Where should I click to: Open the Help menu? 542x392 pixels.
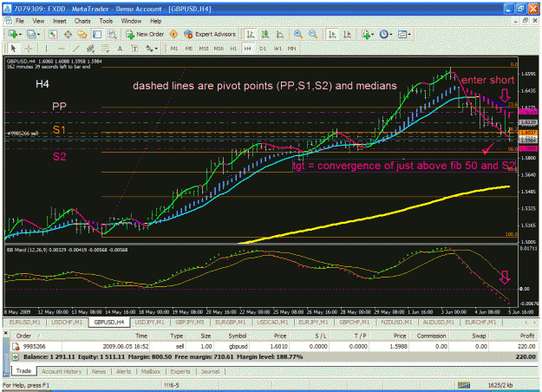click(155, 21)
